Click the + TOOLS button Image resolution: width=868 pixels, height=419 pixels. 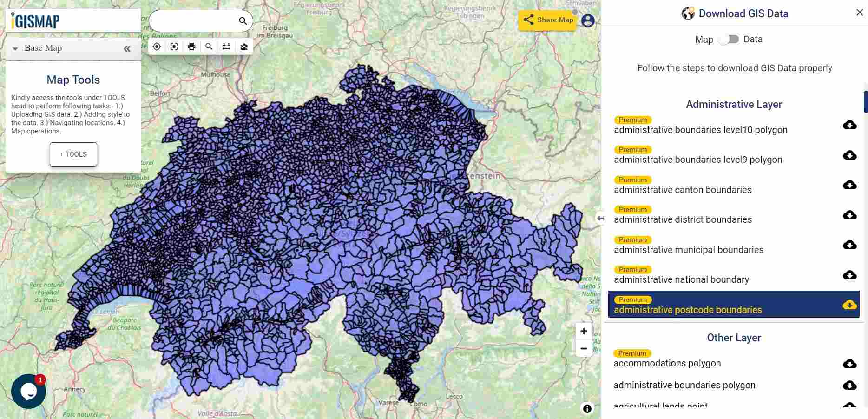point(73,154)
